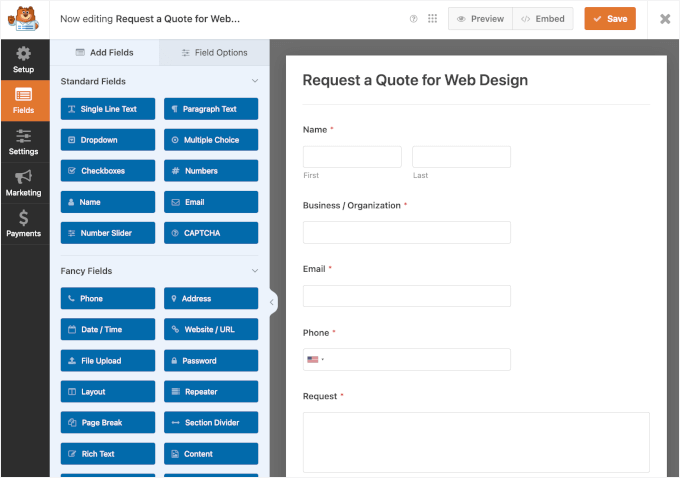Open the Settings sliders icon in sidebar
680x478 pixels.
point(24,142)
